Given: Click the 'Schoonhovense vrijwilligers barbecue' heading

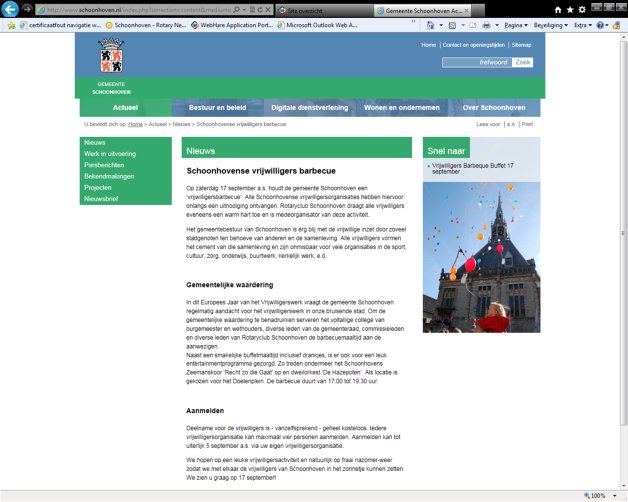Looking at the screenshot, I should pyautogui.click(x=261, y=171).
